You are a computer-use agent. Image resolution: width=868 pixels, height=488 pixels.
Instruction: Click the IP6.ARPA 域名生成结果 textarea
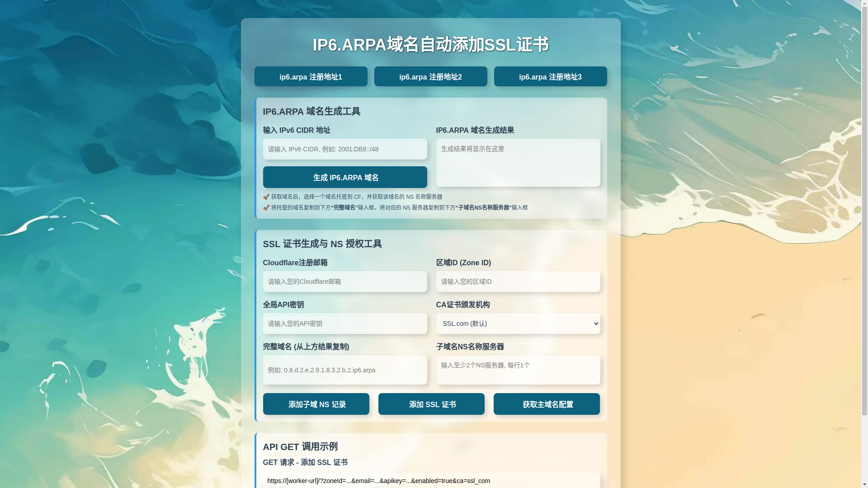click(x=518, y=163)
